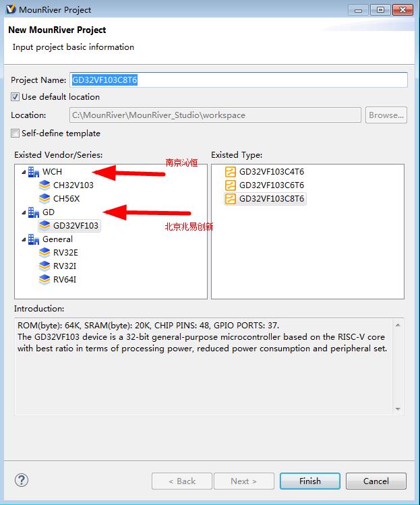Click the GD vendor building icon
This screenshot has height=505, width=420.
point(34,212)
